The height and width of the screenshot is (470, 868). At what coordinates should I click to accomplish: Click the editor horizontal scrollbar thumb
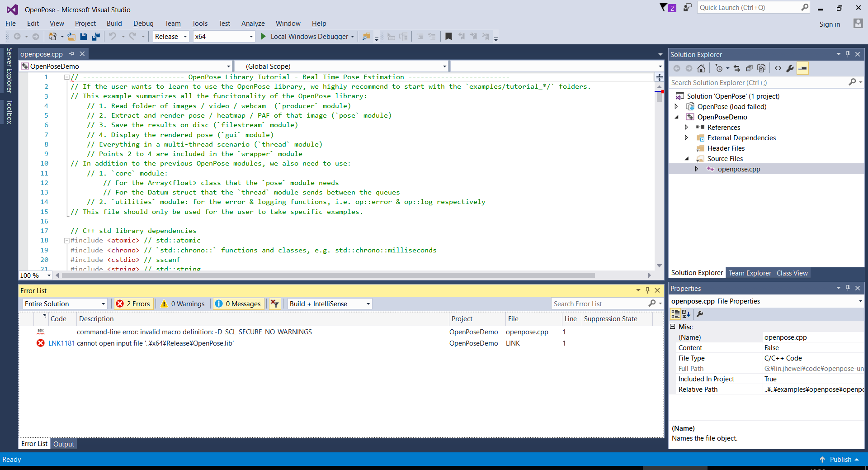pos(328,275)
